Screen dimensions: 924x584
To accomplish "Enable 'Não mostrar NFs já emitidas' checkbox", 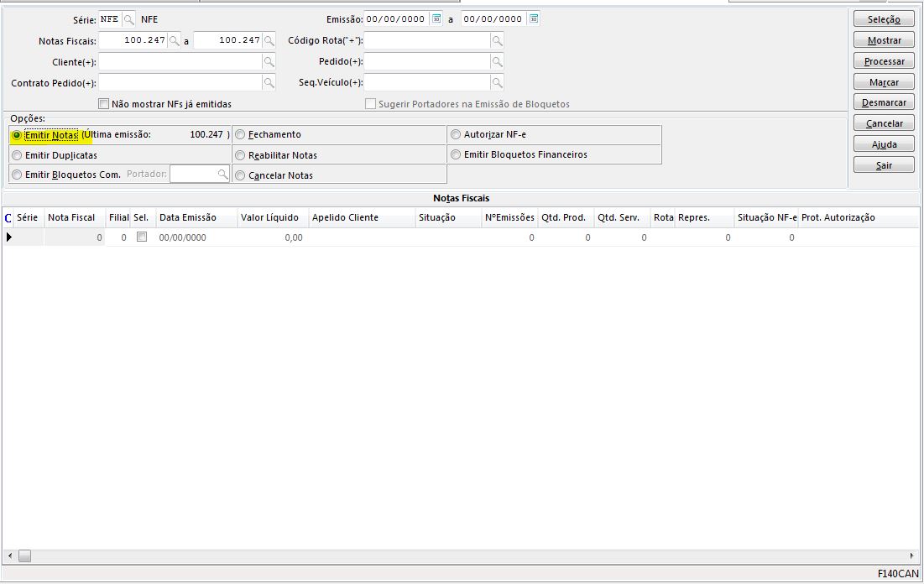I will coord(104,104).
